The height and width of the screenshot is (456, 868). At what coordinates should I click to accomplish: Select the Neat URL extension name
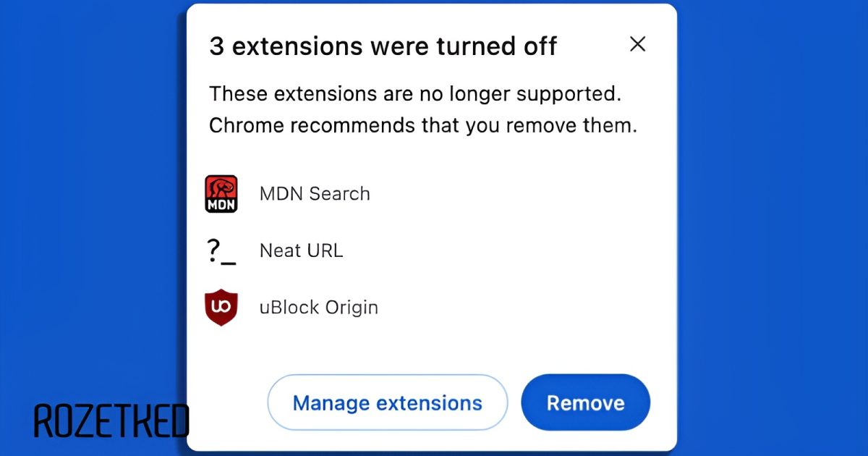click(x=301, y=251)
